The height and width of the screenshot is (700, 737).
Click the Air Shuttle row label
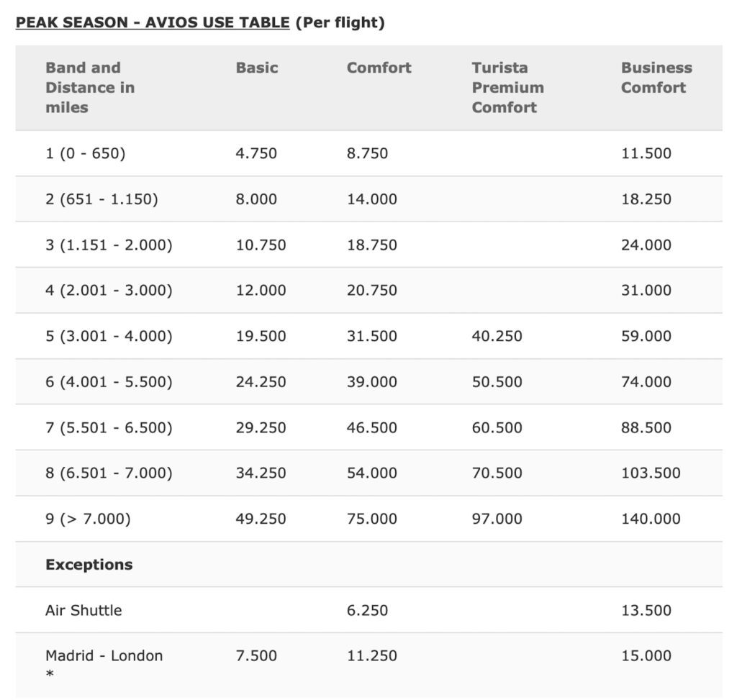[x=83, y=610]
